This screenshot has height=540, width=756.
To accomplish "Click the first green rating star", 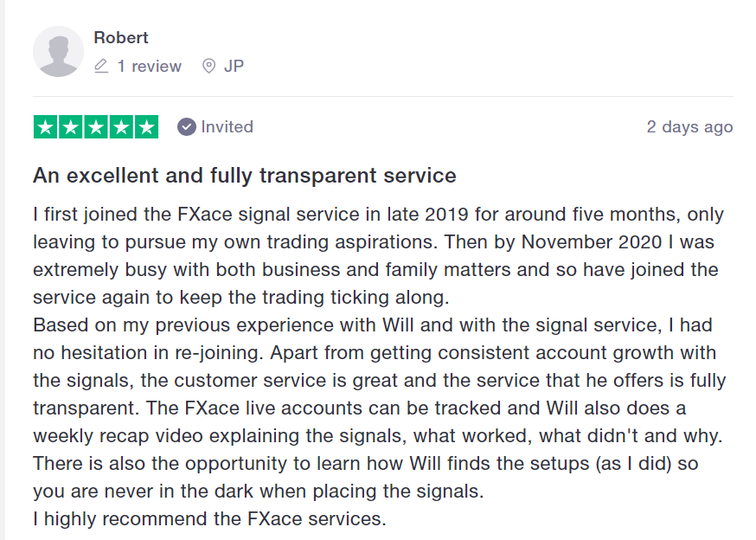I will (x=45, y=127).
